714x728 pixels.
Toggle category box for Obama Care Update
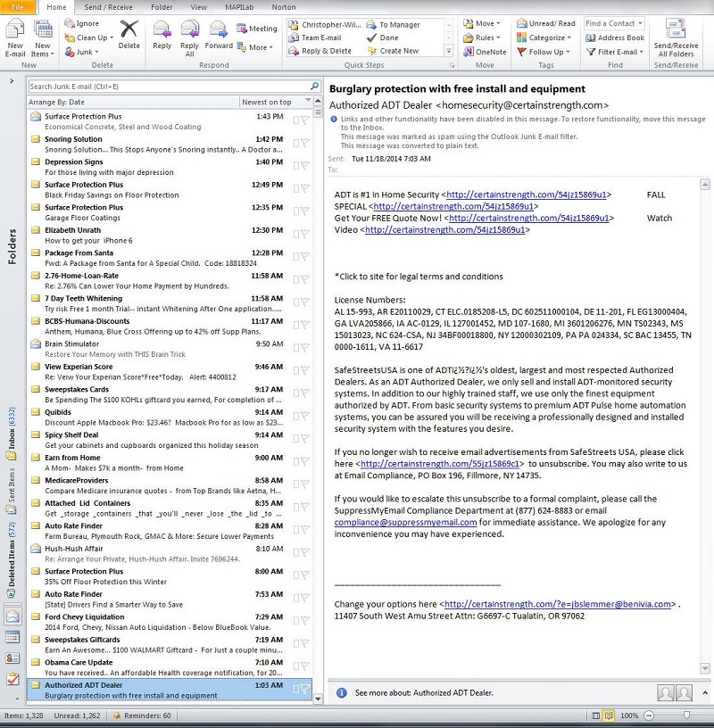tap(296, 666)
